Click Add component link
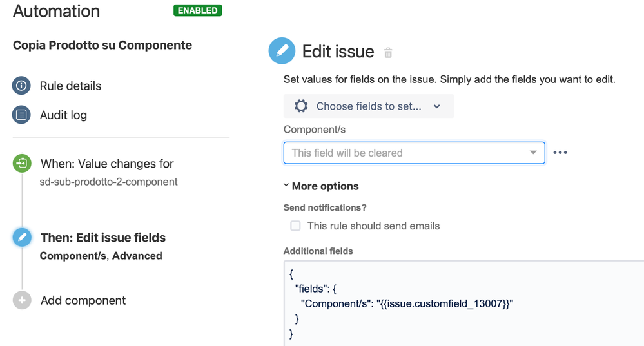 (x=83, y=300)
